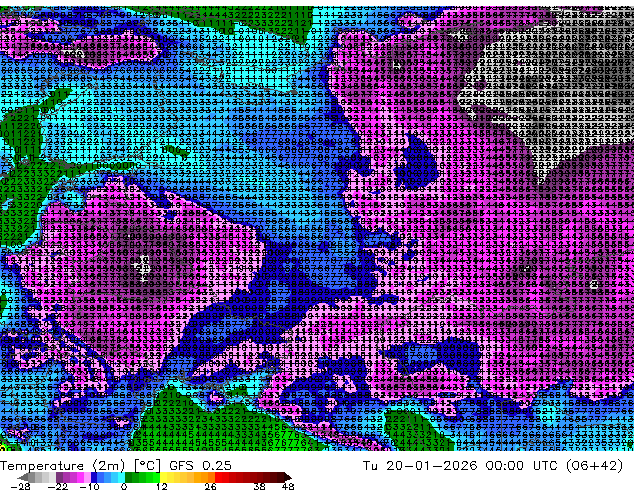Click the '-28' legend value
634x490 pixels.
[21, 486]
